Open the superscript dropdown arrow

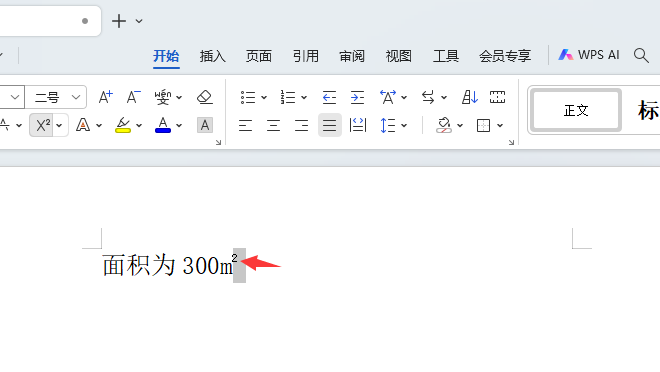[x=59, y=125]
